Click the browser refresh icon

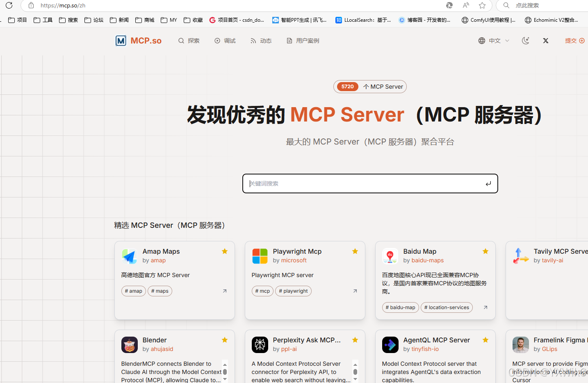(x=9, y=5)
